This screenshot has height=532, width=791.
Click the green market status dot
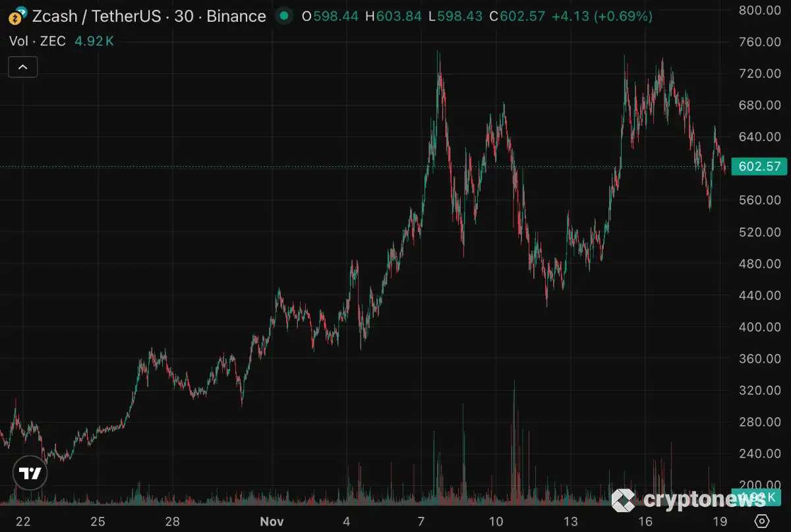point(284,16)
